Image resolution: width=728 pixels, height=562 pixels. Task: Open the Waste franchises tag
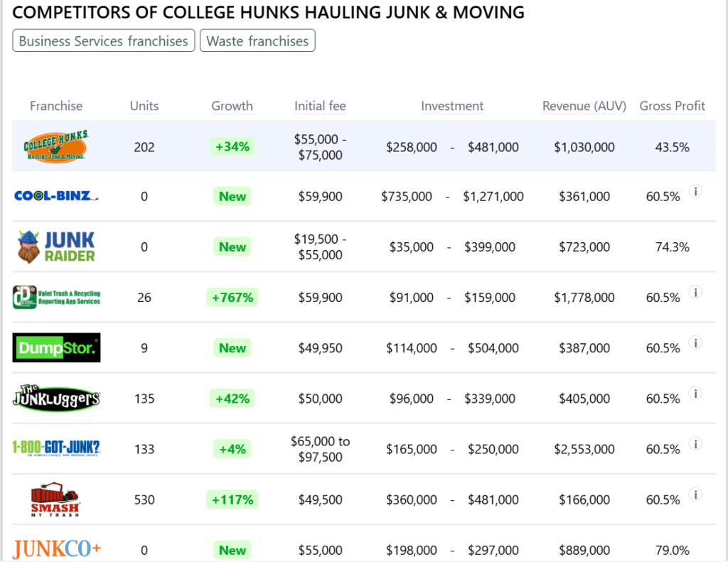[x=257, y=40]
